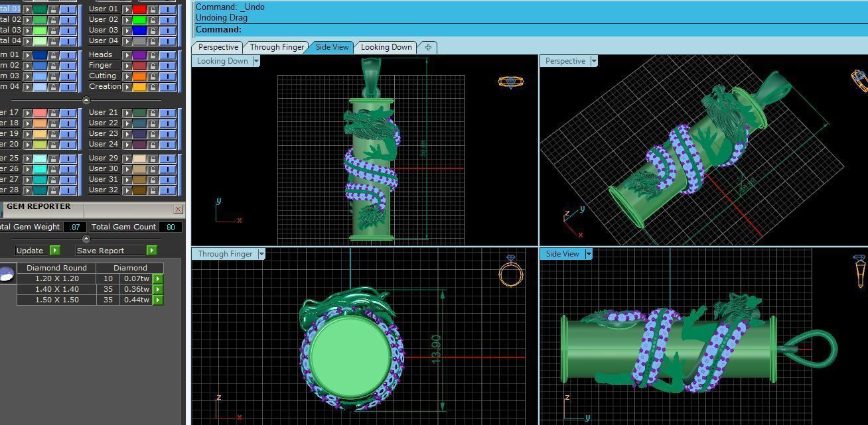Screen dimensions: 868x425
Task: Collapse the layers panel with divider arrow
Action: [86, 100]
